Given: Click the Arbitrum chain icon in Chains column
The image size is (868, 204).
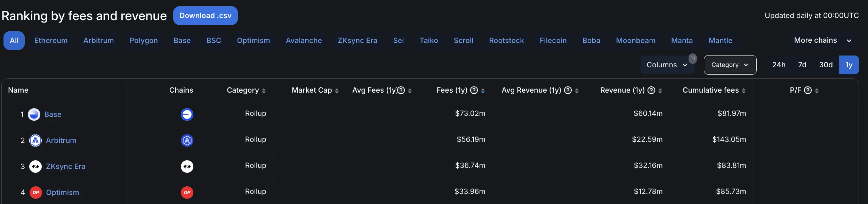Looking at the screenshot, I should (187, 141).
